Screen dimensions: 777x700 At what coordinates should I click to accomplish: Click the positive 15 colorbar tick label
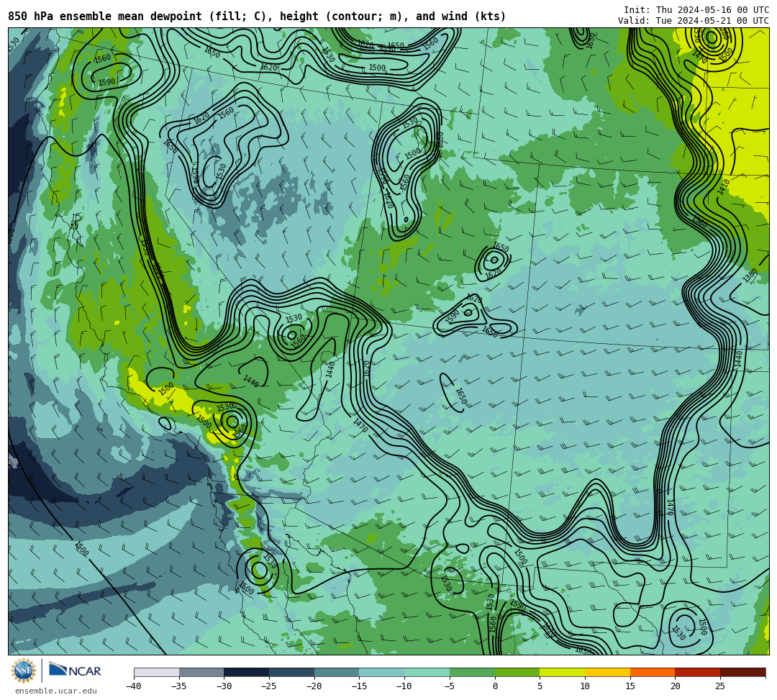pos(630,686)
